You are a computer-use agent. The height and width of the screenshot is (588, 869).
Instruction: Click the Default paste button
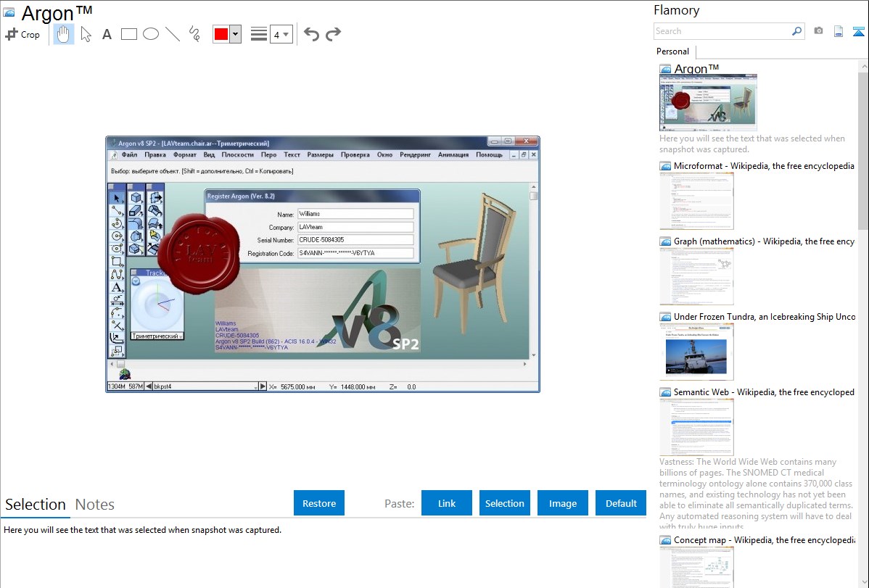point(621,503)
